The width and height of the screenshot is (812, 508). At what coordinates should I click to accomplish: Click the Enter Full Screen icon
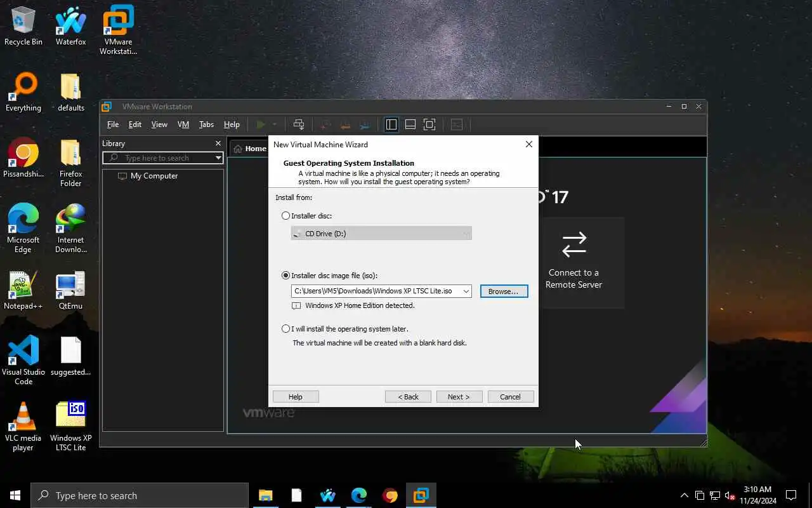pos(429,124)
